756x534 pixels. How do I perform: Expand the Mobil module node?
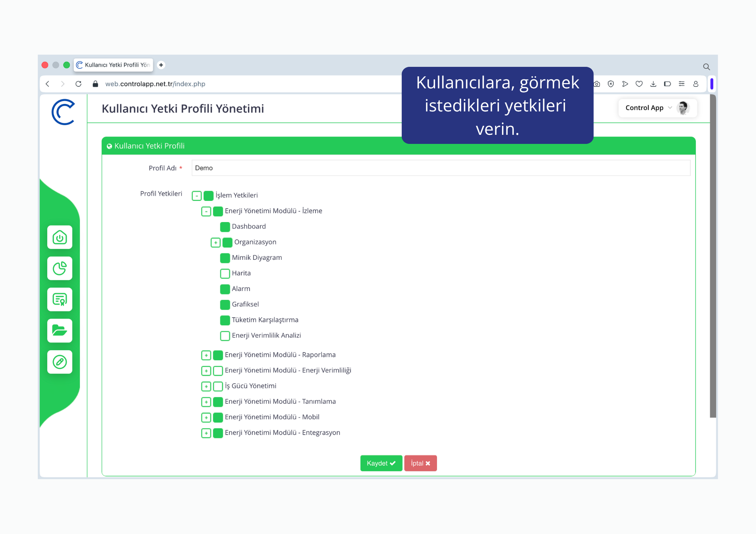206,417
